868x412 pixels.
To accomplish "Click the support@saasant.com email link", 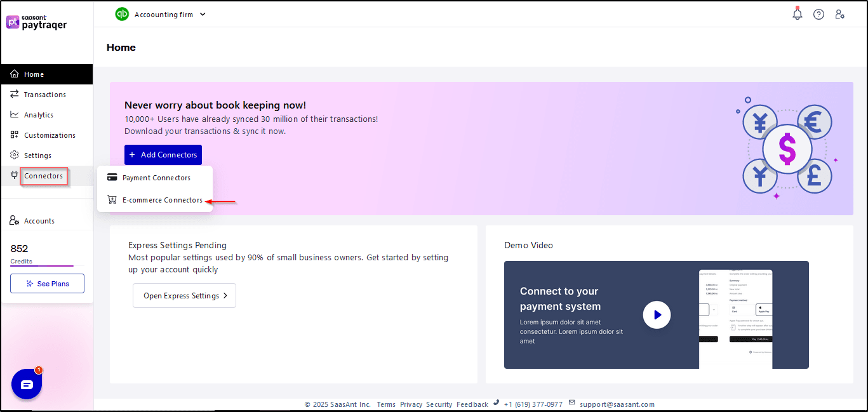I will click(617, 404).
